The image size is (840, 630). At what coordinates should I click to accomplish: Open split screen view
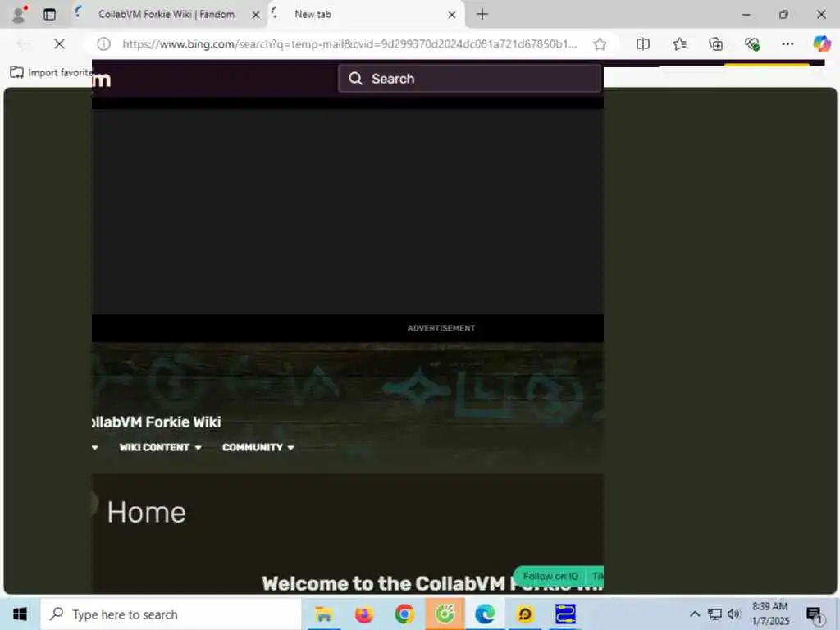pos(643,44)
